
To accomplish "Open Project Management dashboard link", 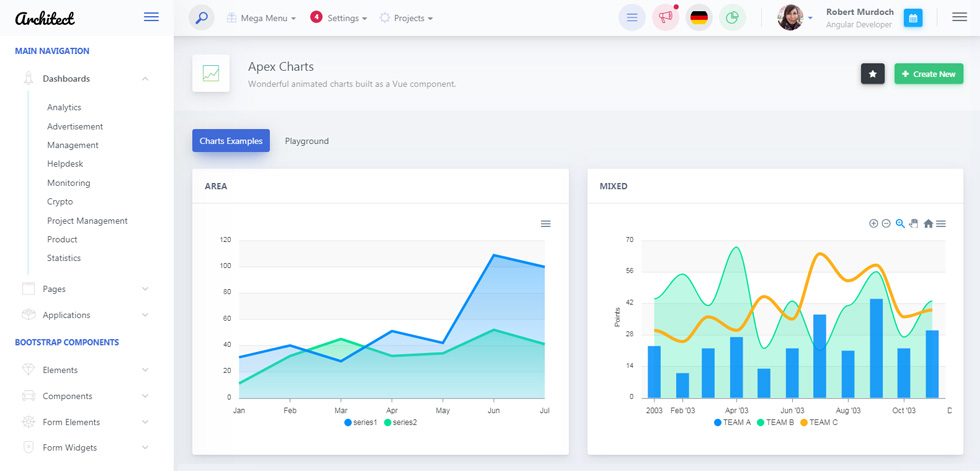I will click(88, 221).
